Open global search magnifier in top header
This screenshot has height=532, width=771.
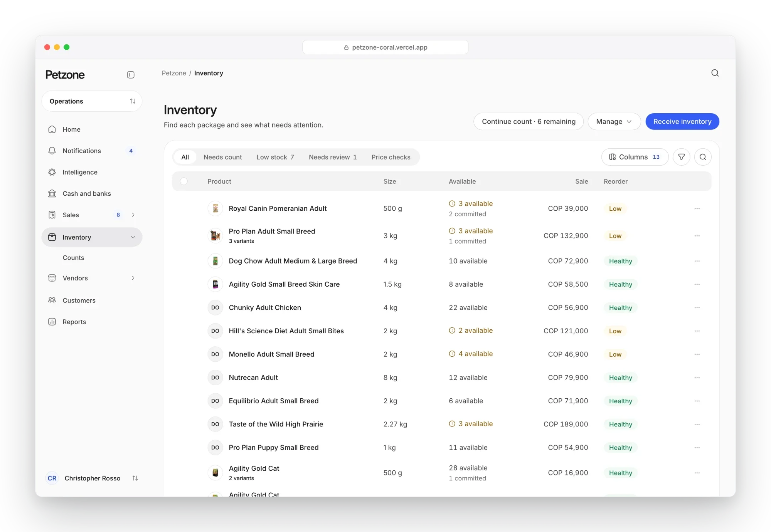(715, 73)
